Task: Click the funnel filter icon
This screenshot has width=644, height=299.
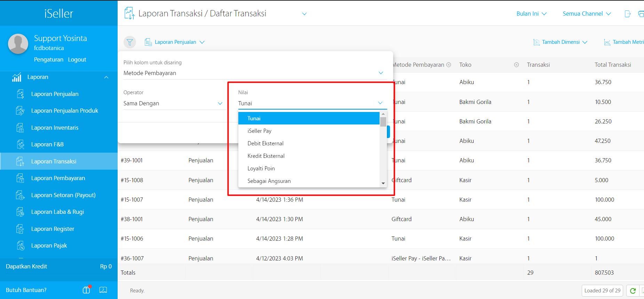Action: (130, 42)
